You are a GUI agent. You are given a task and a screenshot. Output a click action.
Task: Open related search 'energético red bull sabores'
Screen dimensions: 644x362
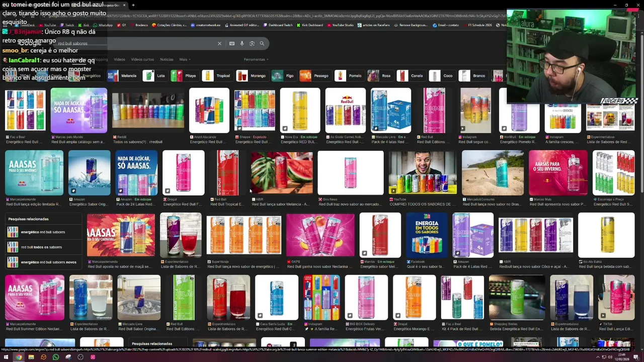(42, 232)
